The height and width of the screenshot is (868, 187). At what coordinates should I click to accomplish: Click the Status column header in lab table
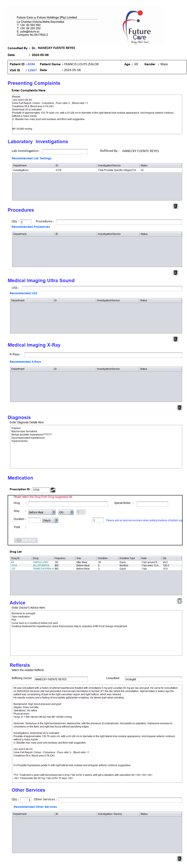coord(144,166)
